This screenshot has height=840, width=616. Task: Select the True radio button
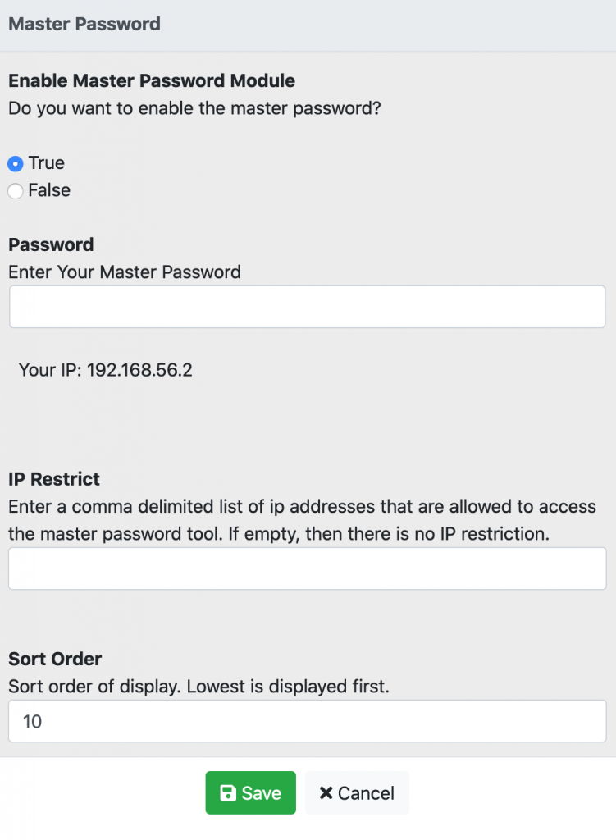(16, 163)
